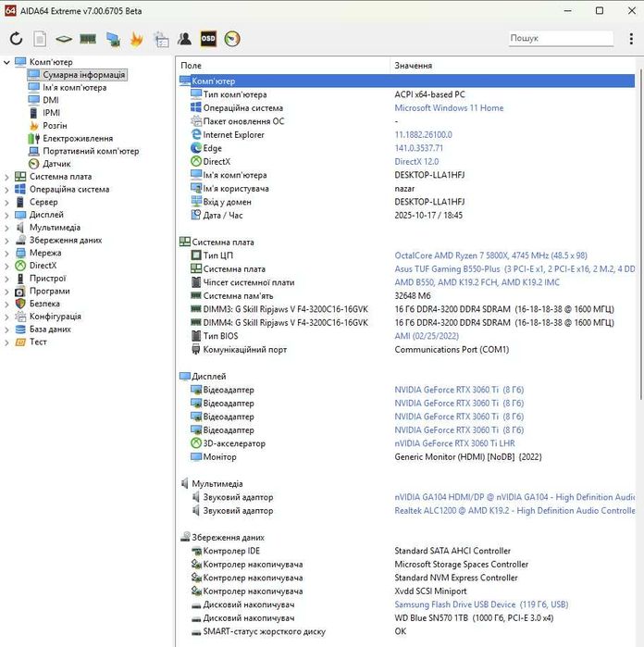This screenshot has width=644, height=647.
Task: Click the Безпека shield icon
Action: [20, 304]
